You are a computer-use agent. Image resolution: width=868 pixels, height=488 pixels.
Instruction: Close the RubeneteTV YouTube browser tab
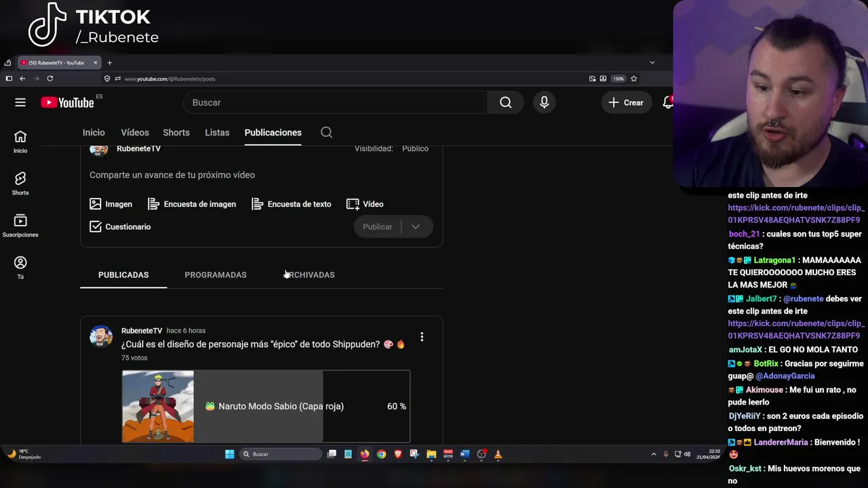click(x=95, y=62)
